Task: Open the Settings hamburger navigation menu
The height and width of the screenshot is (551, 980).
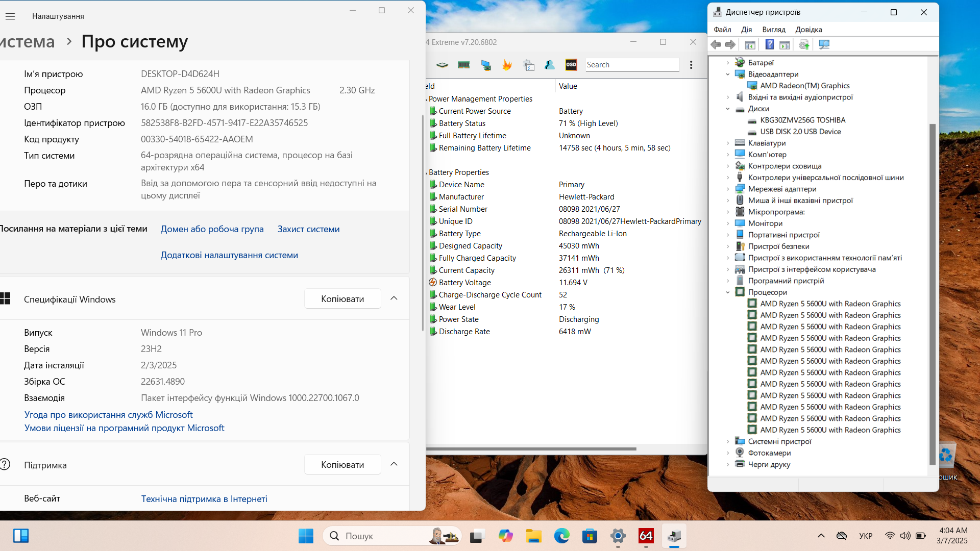Action: tap(10, 16)
